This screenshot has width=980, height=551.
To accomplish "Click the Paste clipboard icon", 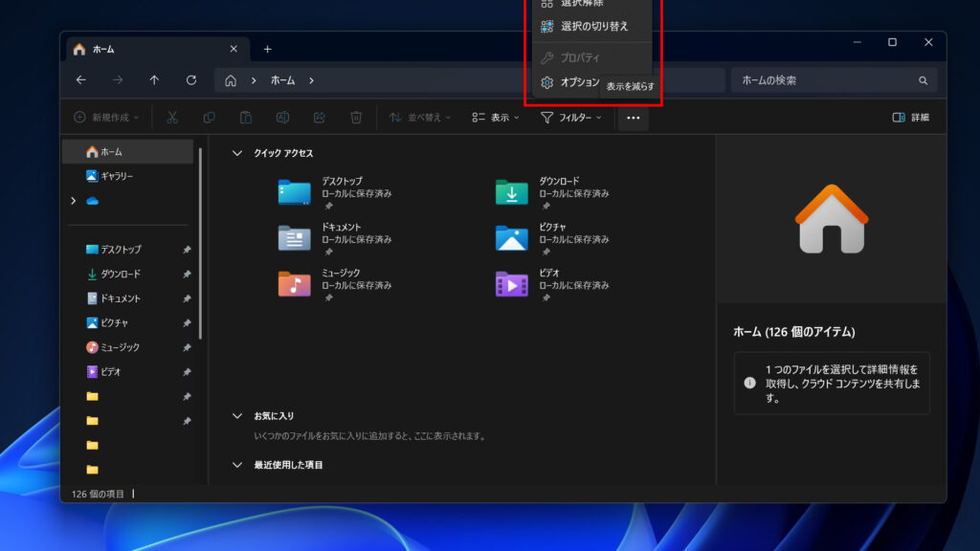I will coord(246,118).
